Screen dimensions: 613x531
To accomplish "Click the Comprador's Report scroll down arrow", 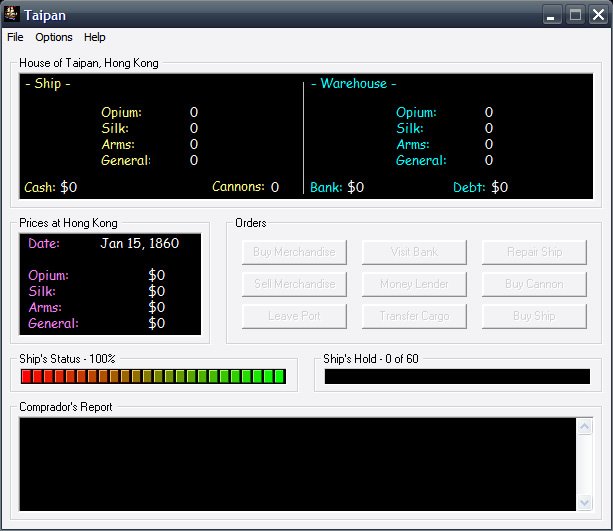I will tap(585, 502).
